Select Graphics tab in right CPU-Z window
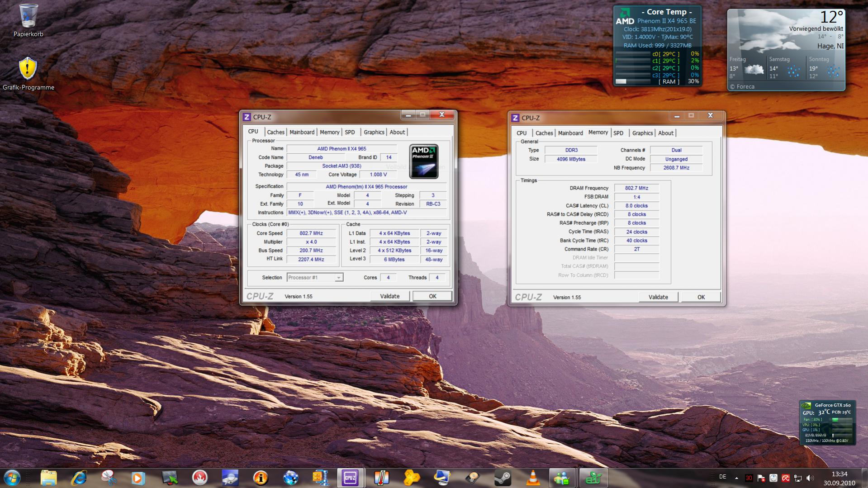 (642, 133)
